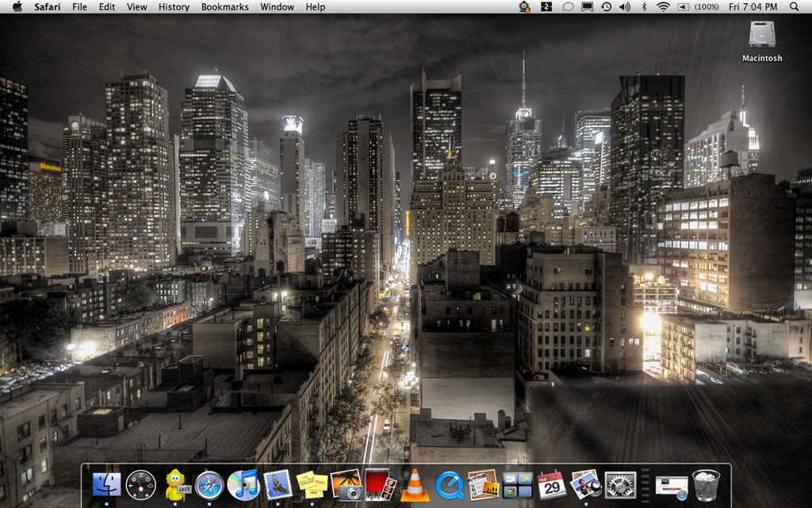Screen dimensions: 812x508
Task: Click the iChat speech bubble status icon
Action: coord(568,6)
